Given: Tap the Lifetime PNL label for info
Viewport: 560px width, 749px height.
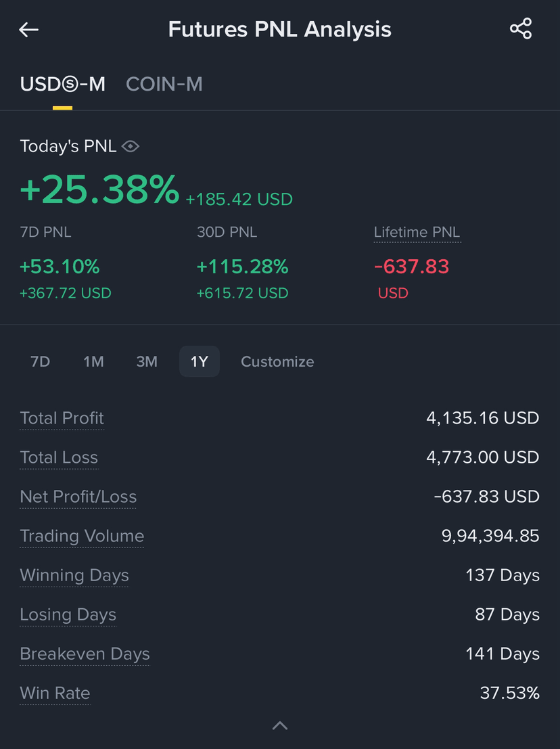Looking at the screenshot, I should tap(417, 232).
